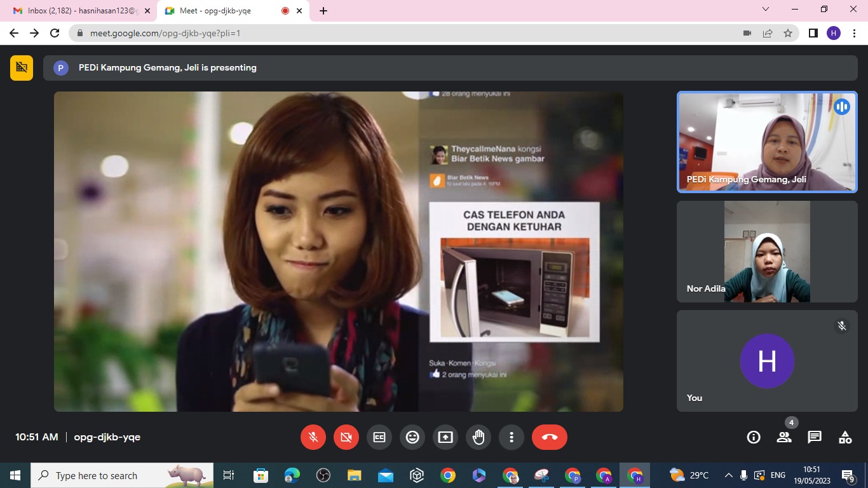Open meeting details info icon

(x=754, y=437)
